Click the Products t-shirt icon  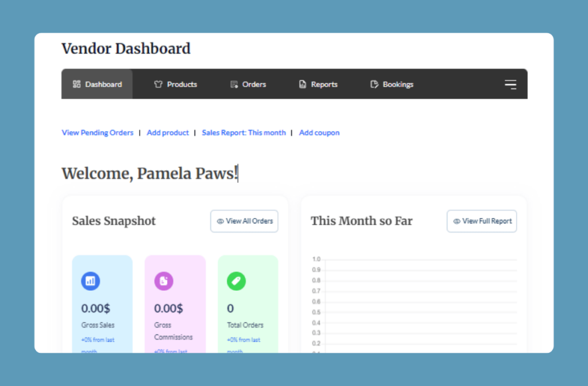click(158, 84)
